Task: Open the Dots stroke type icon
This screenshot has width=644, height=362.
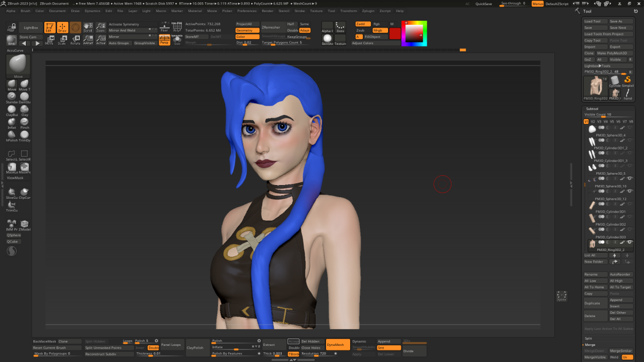Action: tap(340, 27)
